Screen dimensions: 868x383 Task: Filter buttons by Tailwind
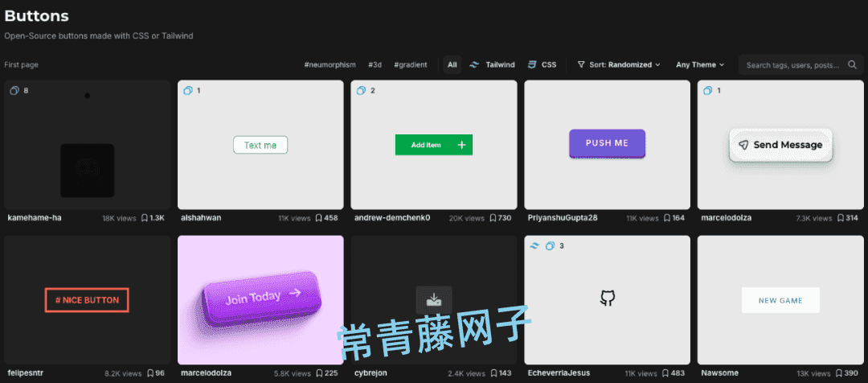(492, 65)
